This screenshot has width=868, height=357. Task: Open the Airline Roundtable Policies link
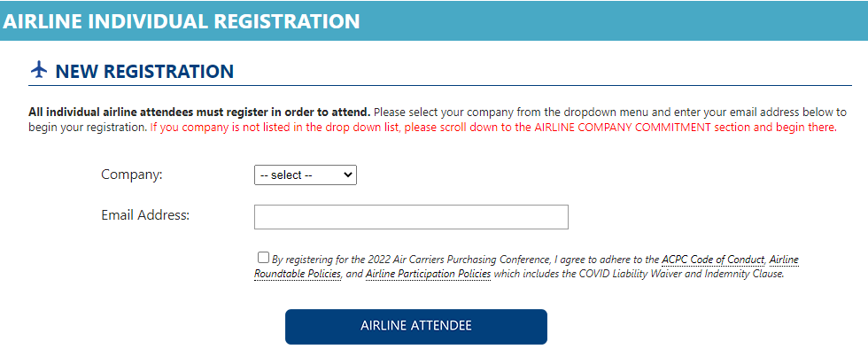click(x=526, y=267)
